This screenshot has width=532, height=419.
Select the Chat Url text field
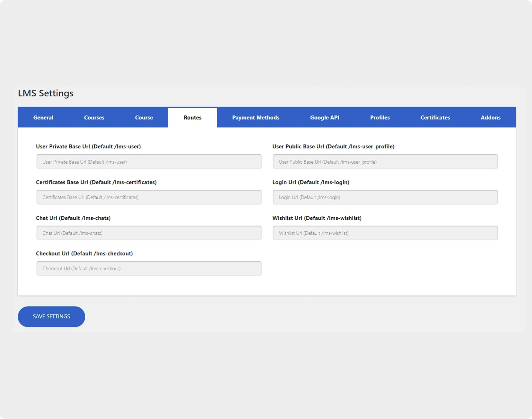[x=149, y=233]
